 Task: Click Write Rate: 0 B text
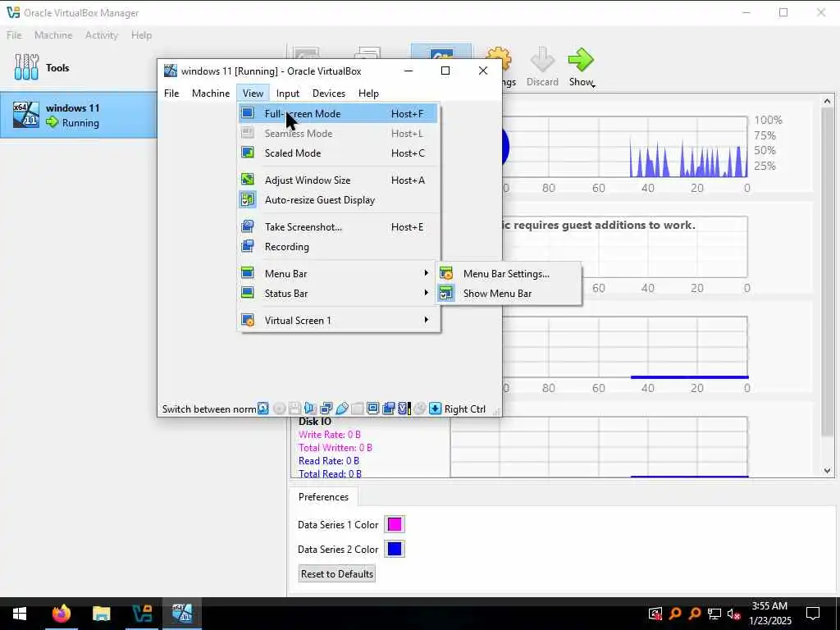[330, 435]
